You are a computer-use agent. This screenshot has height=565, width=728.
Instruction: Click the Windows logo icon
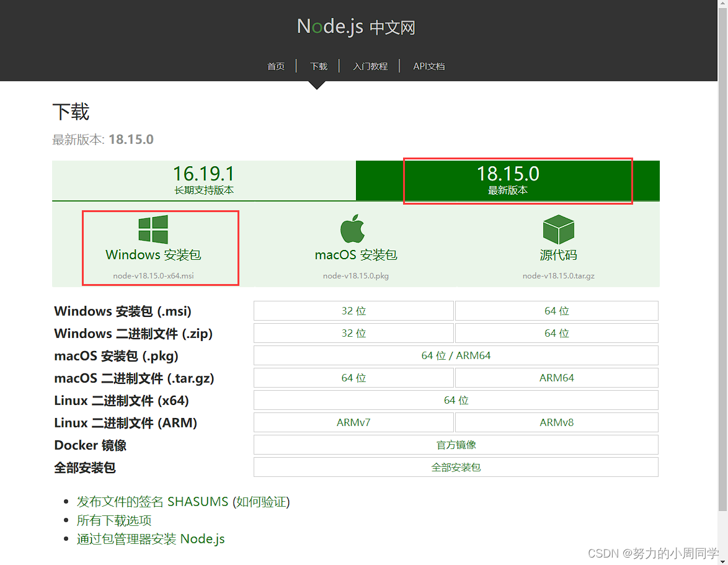(x=153, y=229)
